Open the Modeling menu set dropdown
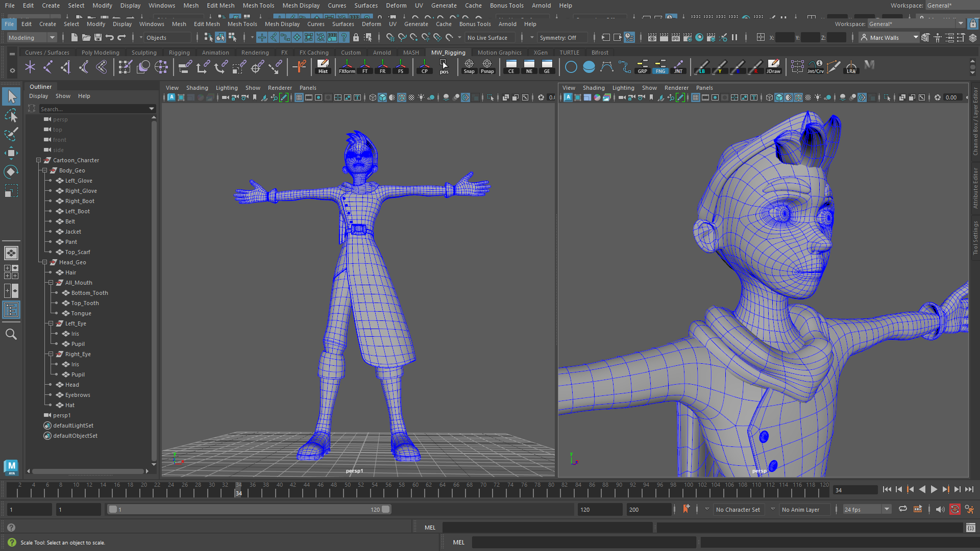980x551 pixels. pyautogui.click(x=31, y=37)
